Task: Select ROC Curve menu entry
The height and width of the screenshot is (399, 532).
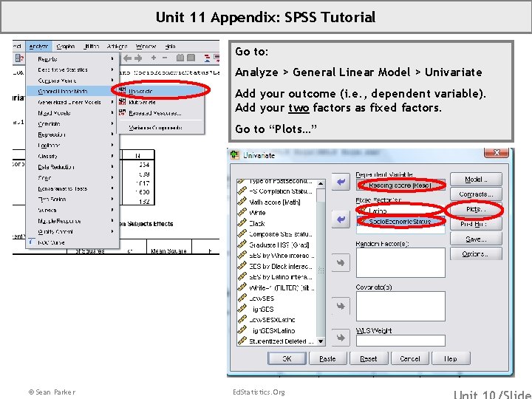Action: pyautogui.click(x=72, y=242)
